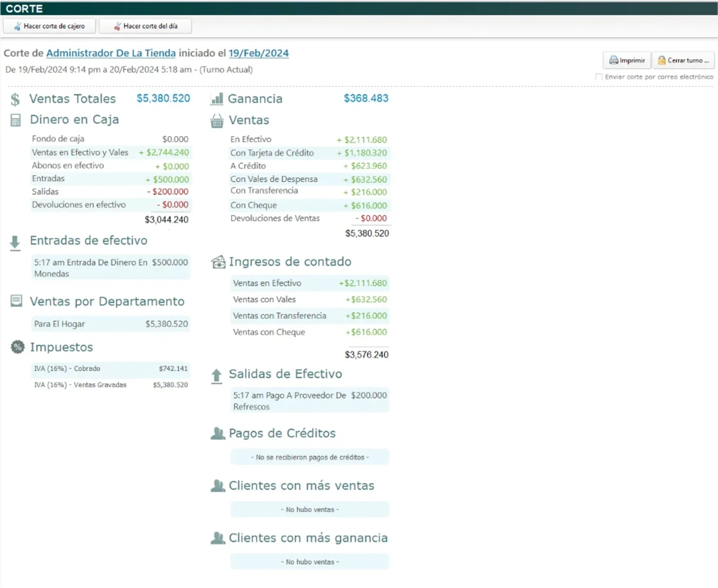Open the 19/Feb/2024 date link
718x588 pixels.
[x=258, y=53]
